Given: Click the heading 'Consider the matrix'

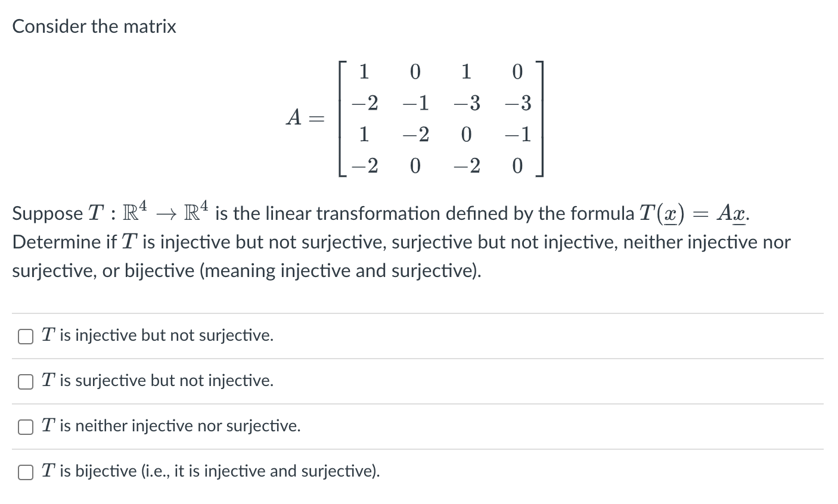Looking at the screenshot, I should point(94,26).
